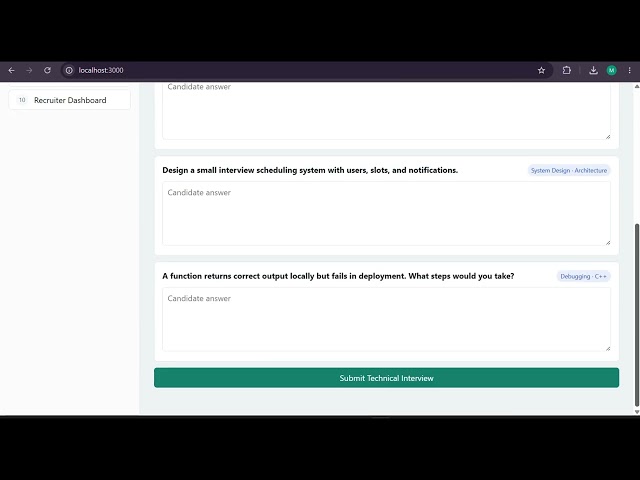Click the top partially visible answer box
The width and height of the screenshot is (640, 480).
386,110
